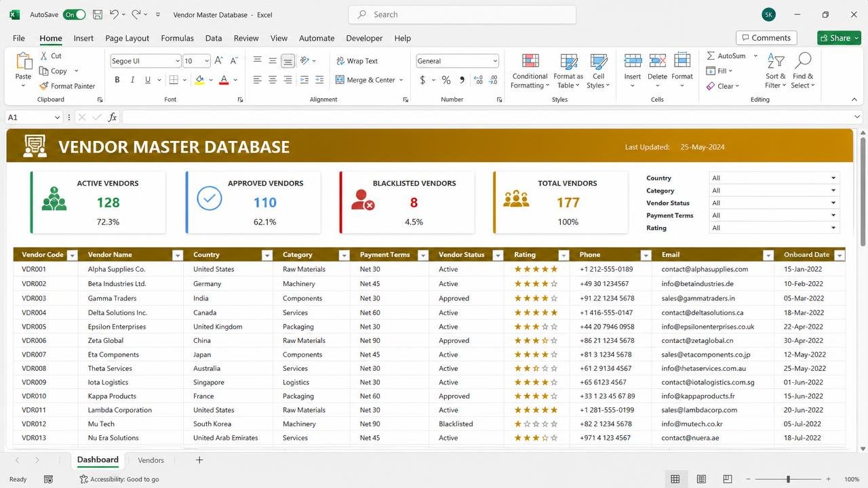
Task: Click the Delete cells icon
Action: tap(657, 62)
